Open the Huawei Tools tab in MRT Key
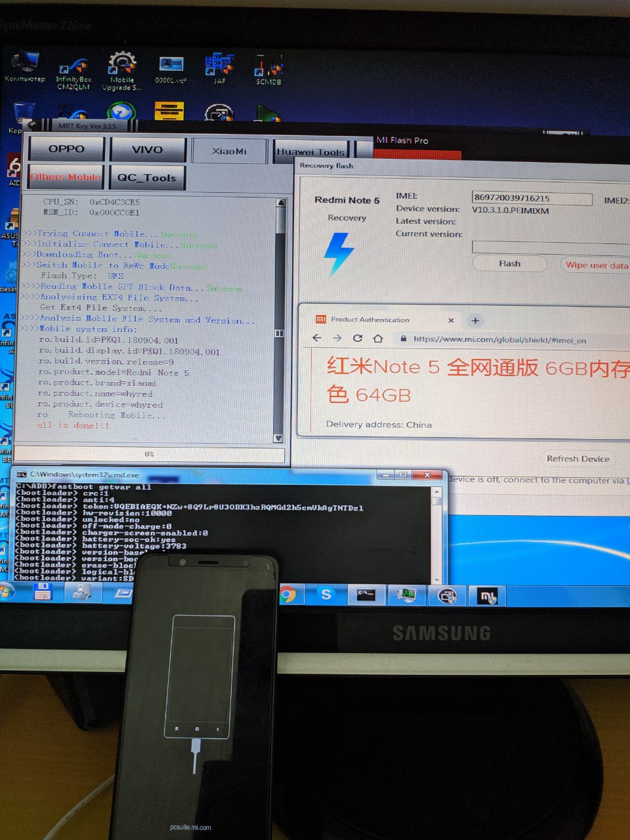This screenshot has height=840, width=630. 310,152
